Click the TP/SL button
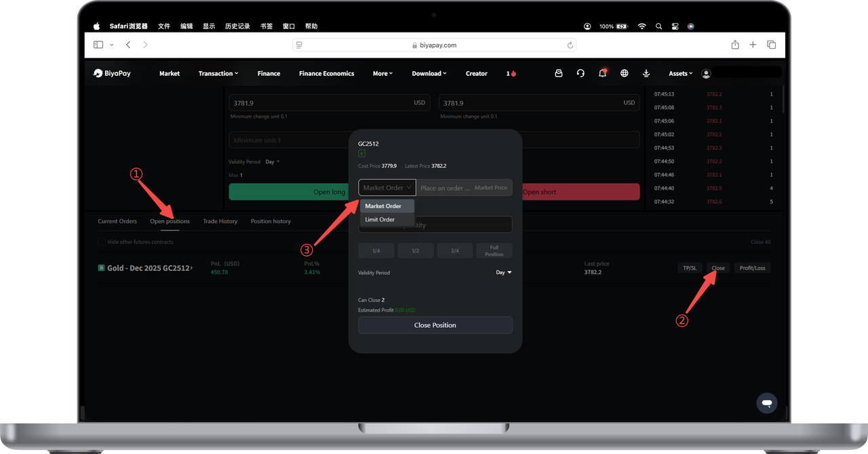 (x=690, y=268)
